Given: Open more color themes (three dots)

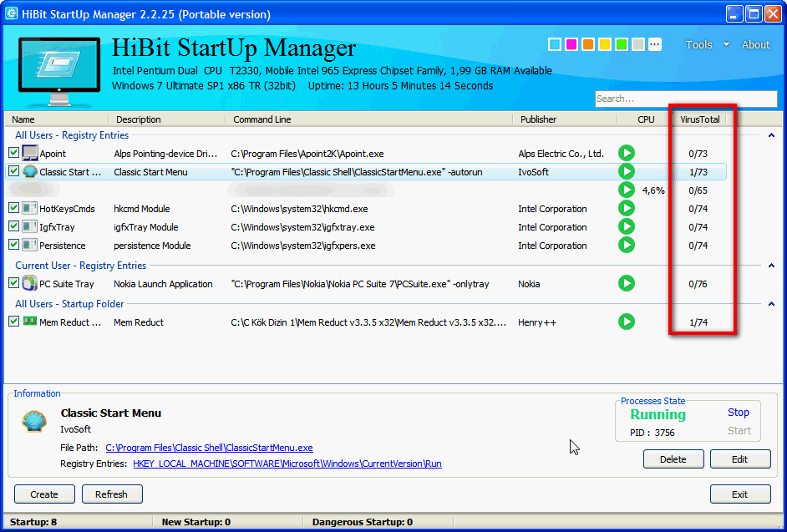Looking at the screenshot, I should 654,44.
